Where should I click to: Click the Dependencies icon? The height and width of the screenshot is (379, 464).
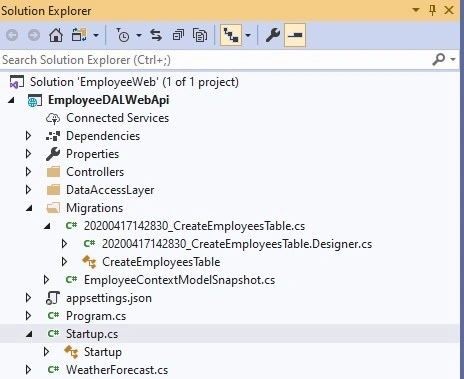pyautogui.click(x=53, y=136)
